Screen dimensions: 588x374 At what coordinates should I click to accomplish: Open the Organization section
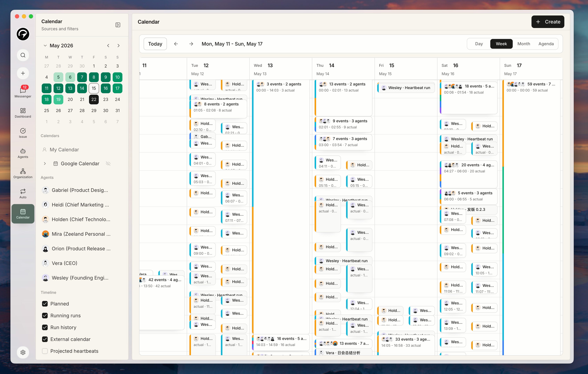[x=23, y=173]
